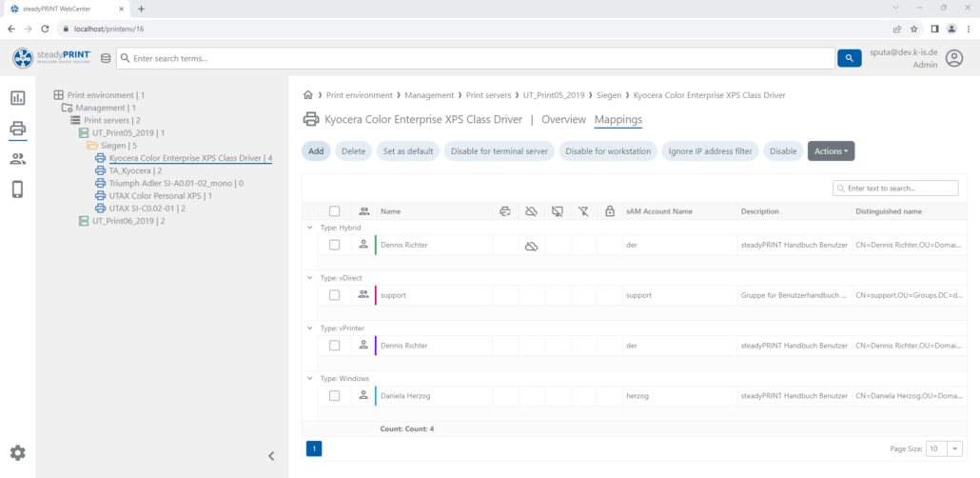Viewport: 980px width, 478px height.
Task: Click the Add button
Action: point(316,150)
